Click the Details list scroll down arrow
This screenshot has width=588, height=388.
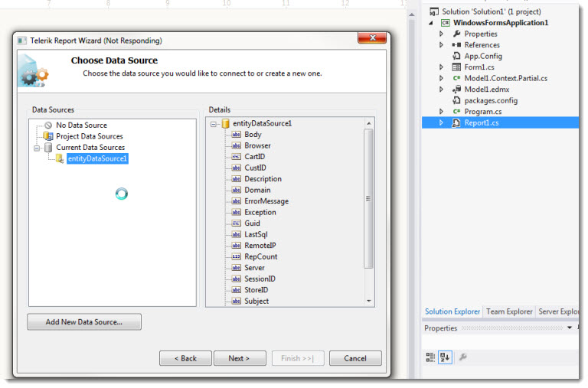click(368, 301)
